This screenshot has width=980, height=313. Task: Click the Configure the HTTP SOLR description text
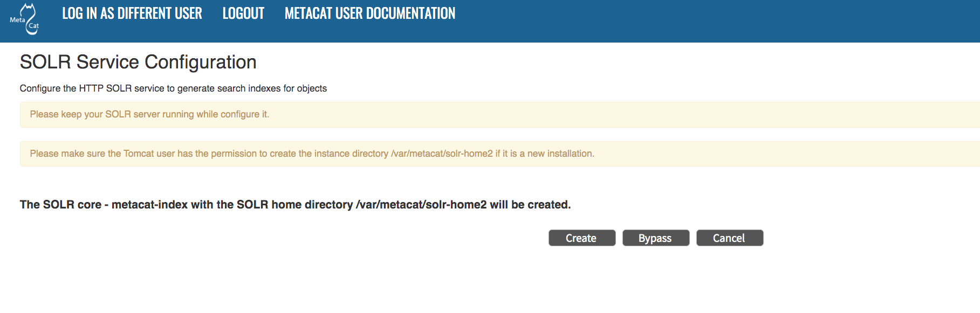(x=173, y=88)
